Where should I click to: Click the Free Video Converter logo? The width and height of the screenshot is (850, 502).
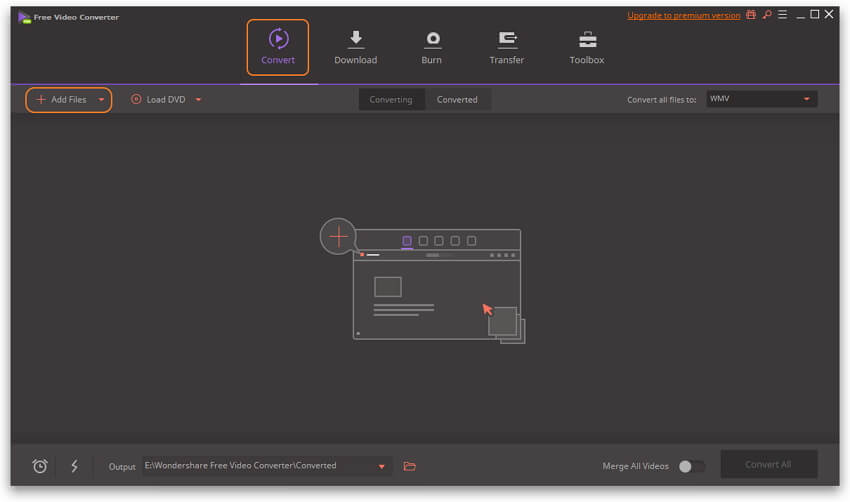[x=24, y=17]
